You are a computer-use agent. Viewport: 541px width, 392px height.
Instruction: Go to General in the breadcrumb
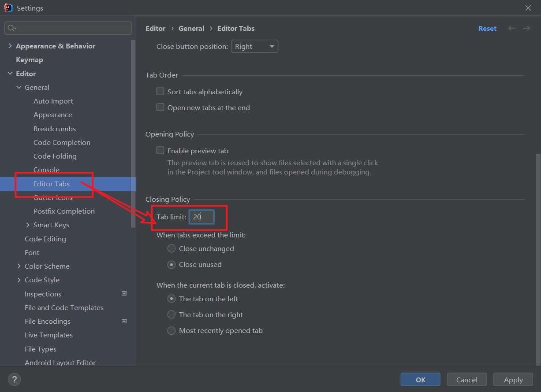(x=191, y=28)
